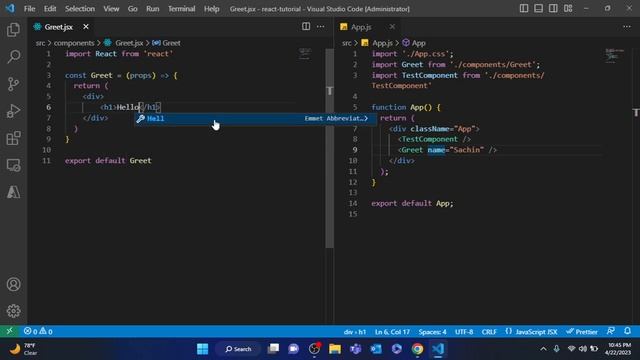This screenshot has height=360, width=640.
Task: Open the Run menu
Action: click(153, 9)
